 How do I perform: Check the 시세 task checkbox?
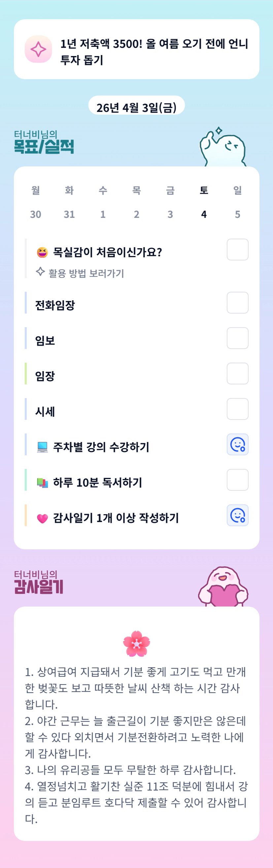(x=238, y=409)
